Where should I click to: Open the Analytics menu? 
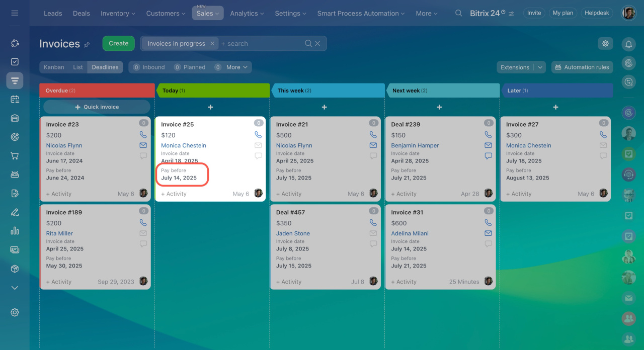coord(247,13)
